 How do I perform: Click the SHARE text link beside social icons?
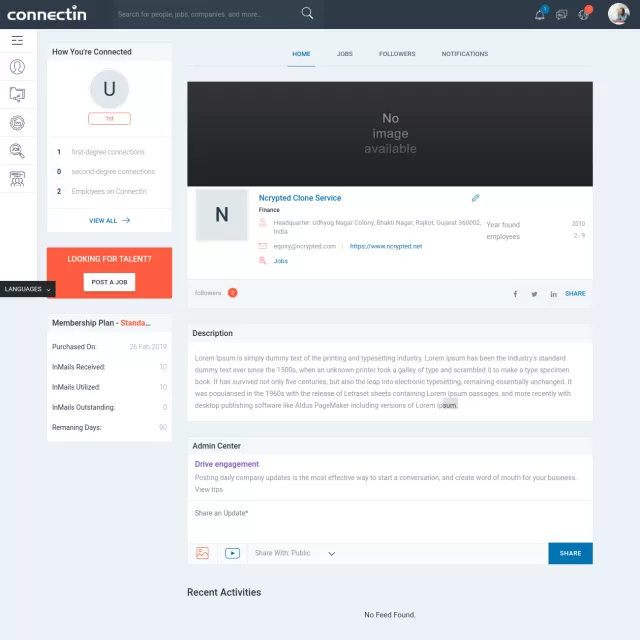[x=575, y=293]
